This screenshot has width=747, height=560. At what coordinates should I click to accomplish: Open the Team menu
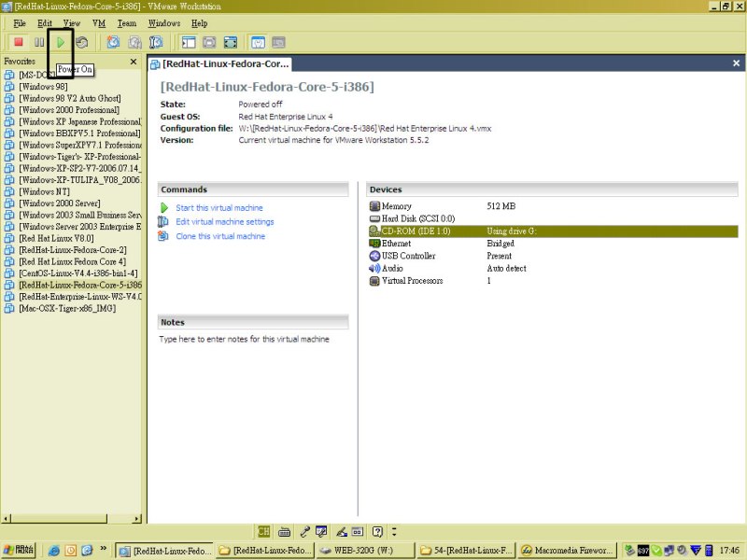point(127,23)
